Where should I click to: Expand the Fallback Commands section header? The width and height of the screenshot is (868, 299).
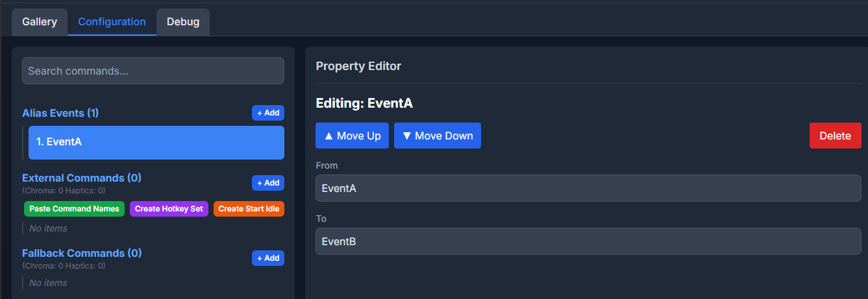coord(82,253)
